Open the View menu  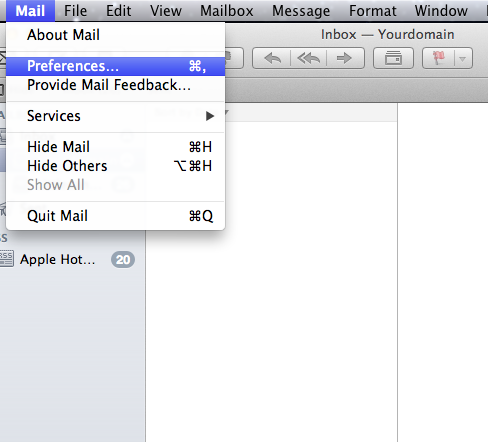(166, 11)
